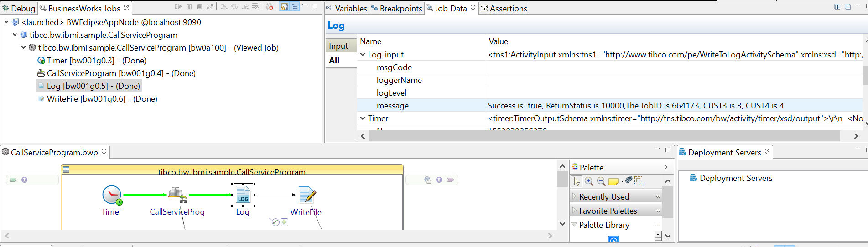The height and width of the screenshot is (247, 868).
Task: Click the link transition tool in Palette
Action: point(629,180)
